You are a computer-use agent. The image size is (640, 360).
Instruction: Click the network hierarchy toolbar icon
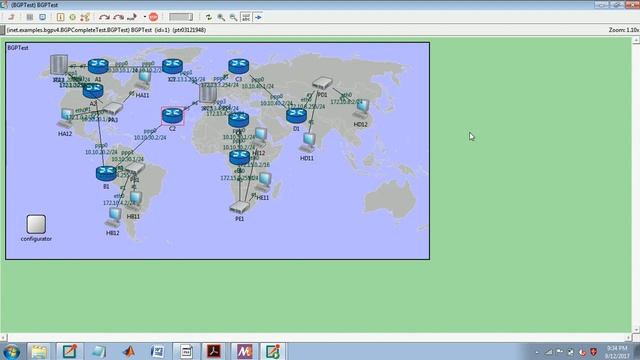pos(85,17)
